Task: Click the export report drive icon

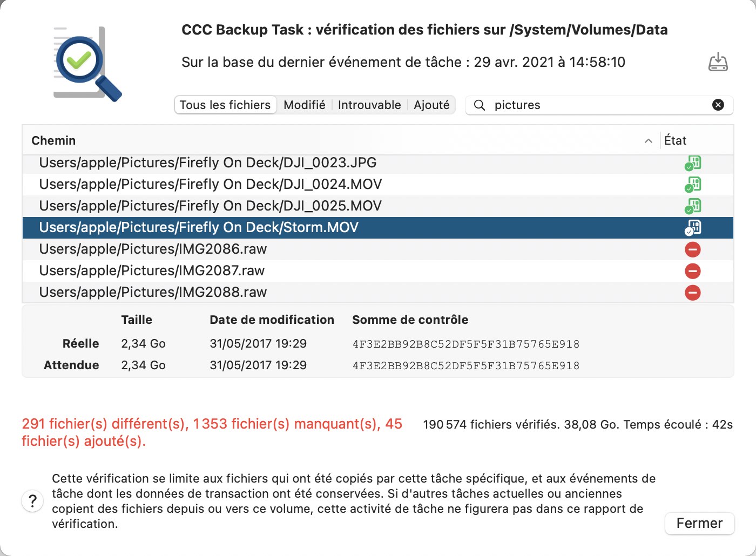Action: 718,62
